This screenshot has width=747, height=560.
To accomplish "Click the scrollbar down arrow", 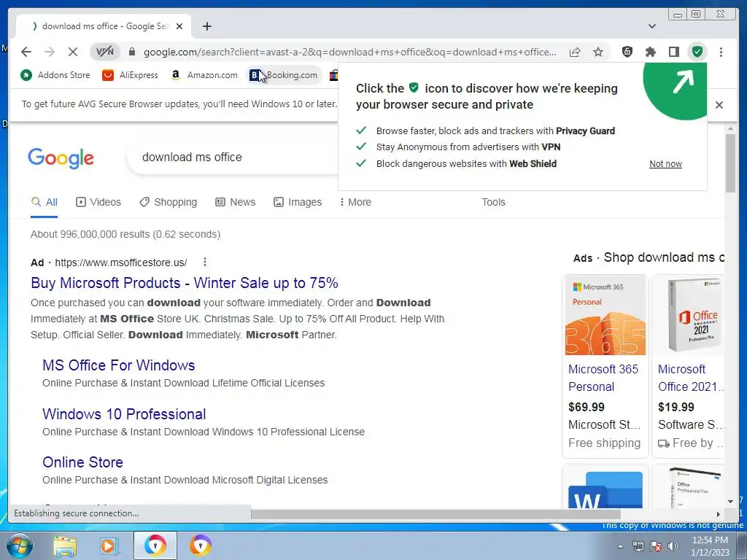I will [x=730, y=502].
